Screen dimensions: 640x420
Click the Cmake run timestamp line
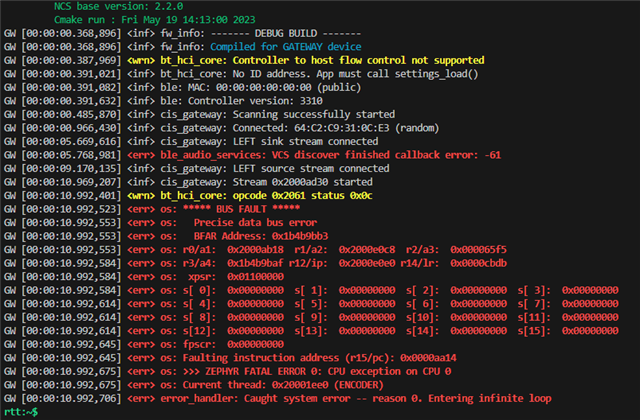(x=155, y=20)
